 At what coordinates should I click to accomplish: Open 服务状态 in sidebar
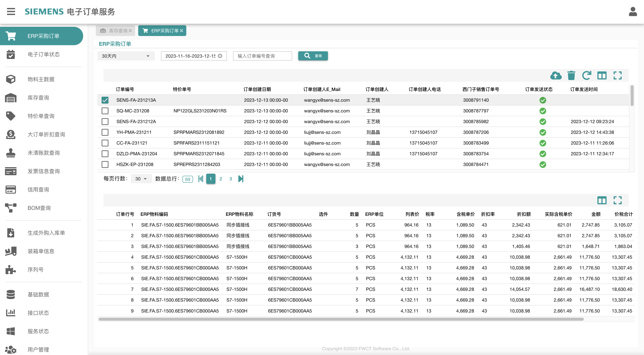(x=42, y=331)
